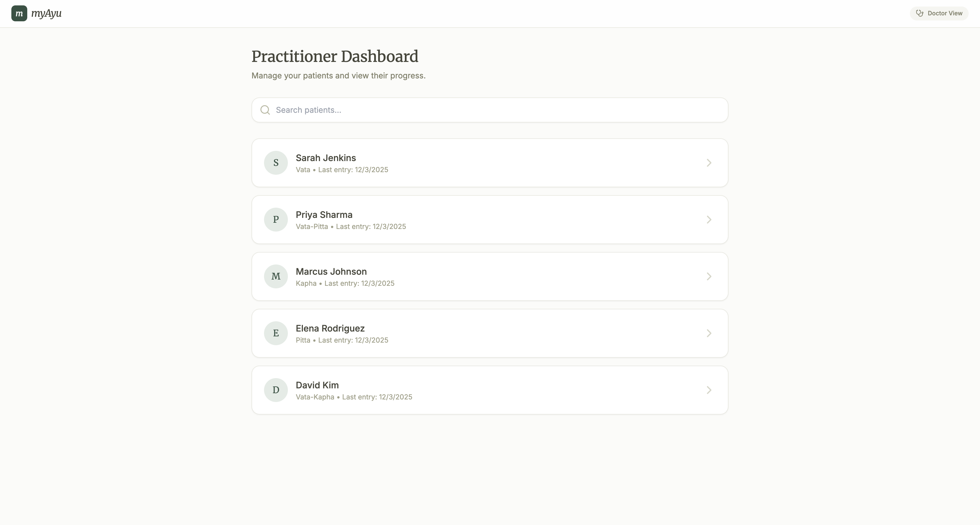This screenshot has width=980, height=525.
Task: Focus the Search patients field
Action: [x=495, y=110]
